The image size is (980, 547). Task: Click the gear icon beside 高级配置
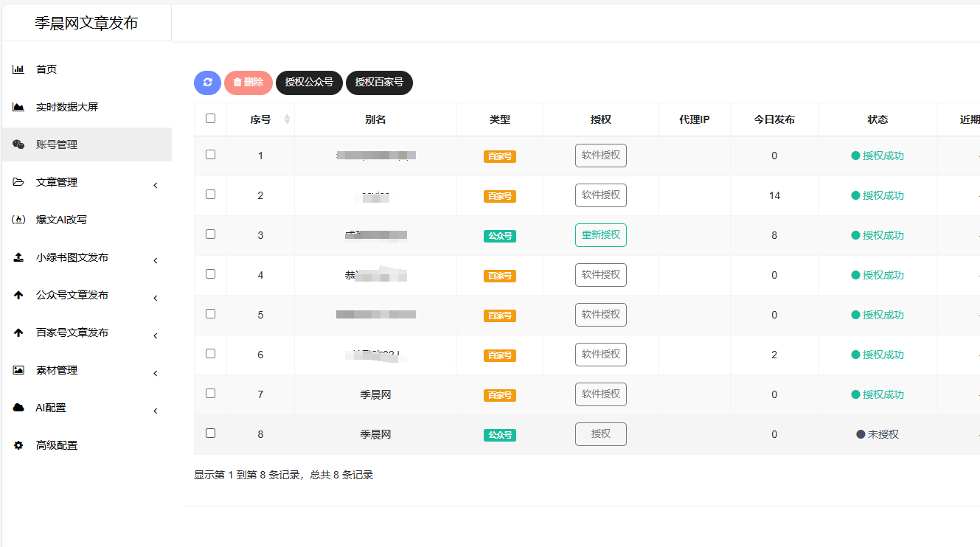(18, 445)
